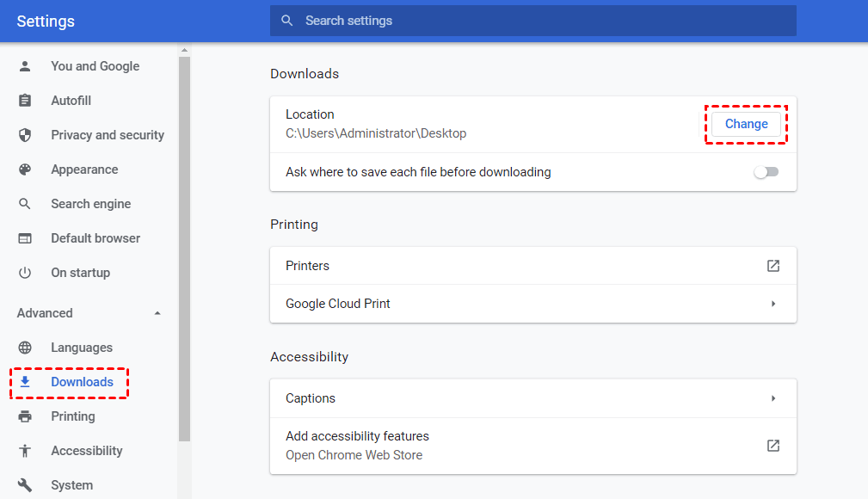
Task: Click the person icon beside You and Google
Action: (x=25, y=66)
